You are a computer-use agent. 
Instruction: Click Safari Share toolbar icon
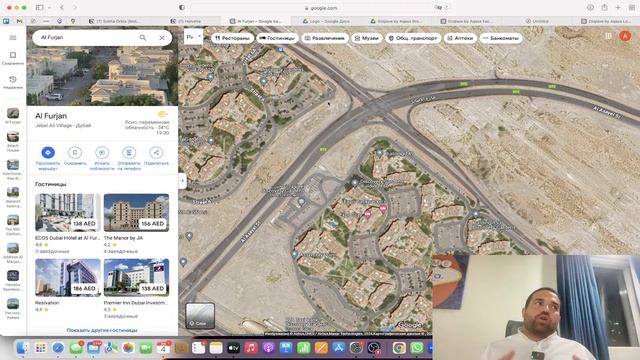[x=604, y=8]
